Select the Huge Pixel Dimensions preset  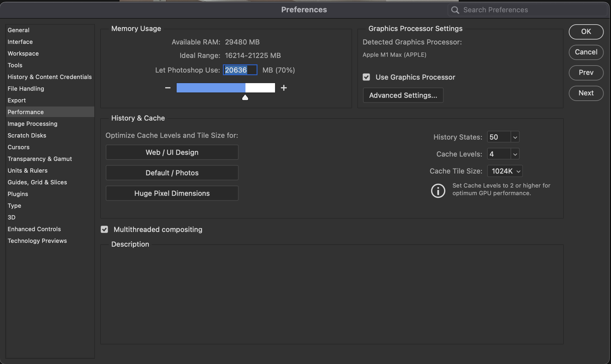[172, 193]
